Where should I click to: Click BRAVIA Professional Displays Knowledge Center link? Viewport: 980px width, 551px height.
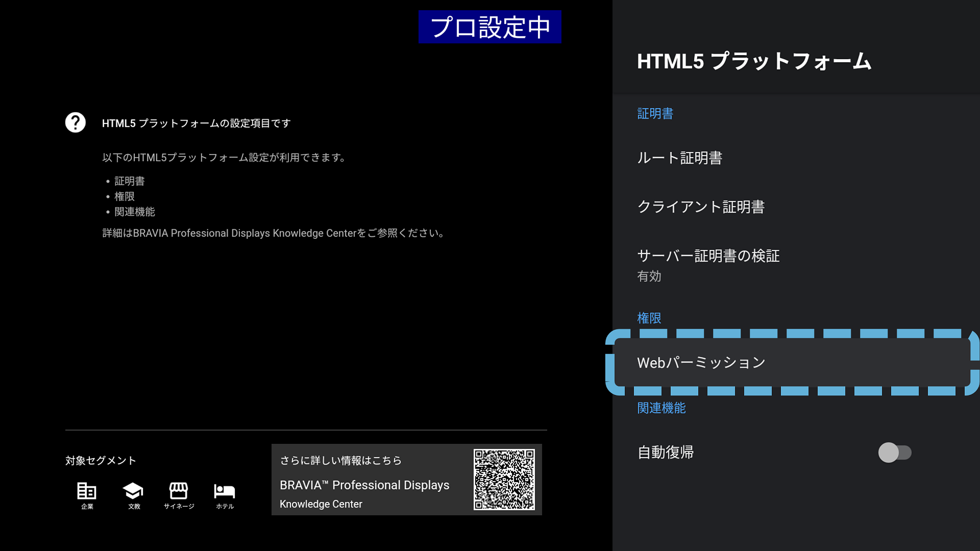364,493
